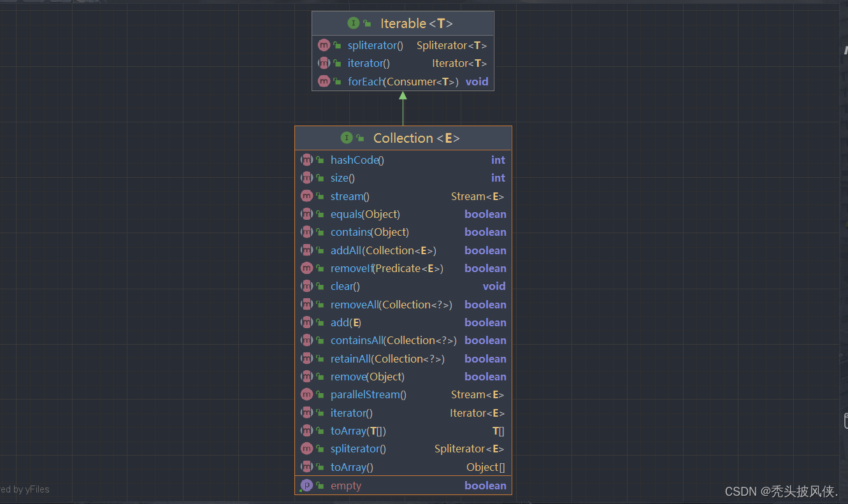Select the equals(Object) method name

point(365,214)
